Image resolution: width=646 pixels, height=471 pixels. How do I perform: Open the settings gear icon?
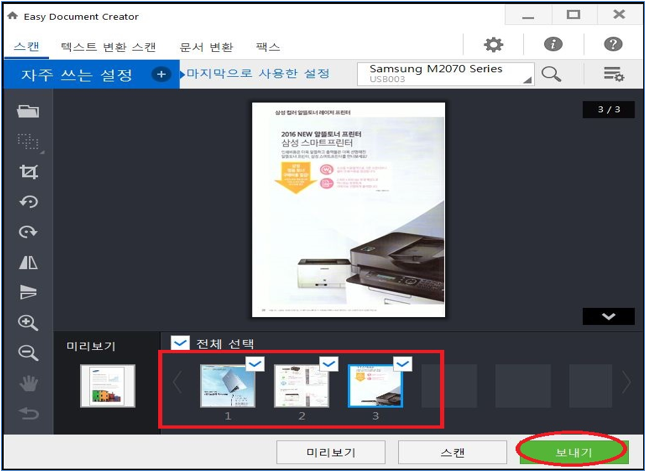click(x=493, y=44)
